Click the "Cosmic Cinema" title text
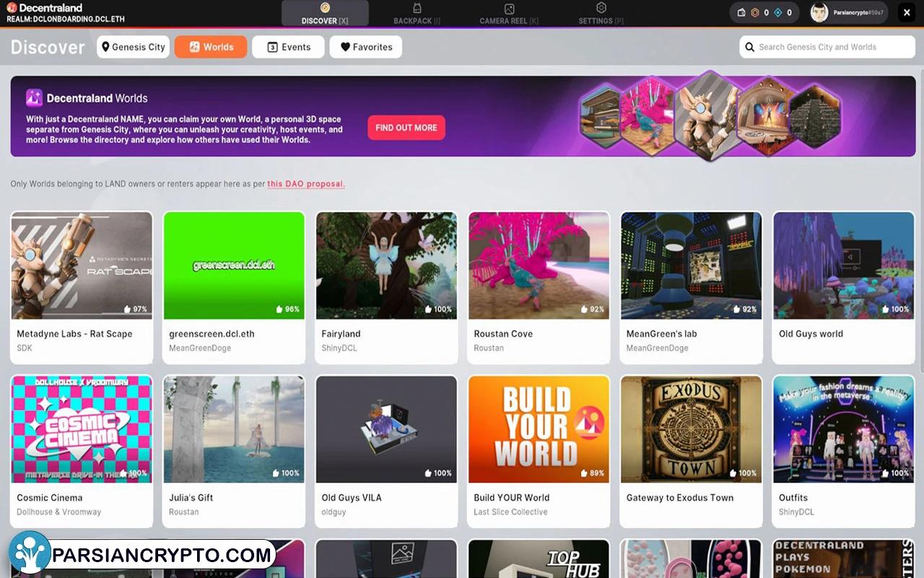The height and width of the screenshot is (578, 924). [49, 498]
